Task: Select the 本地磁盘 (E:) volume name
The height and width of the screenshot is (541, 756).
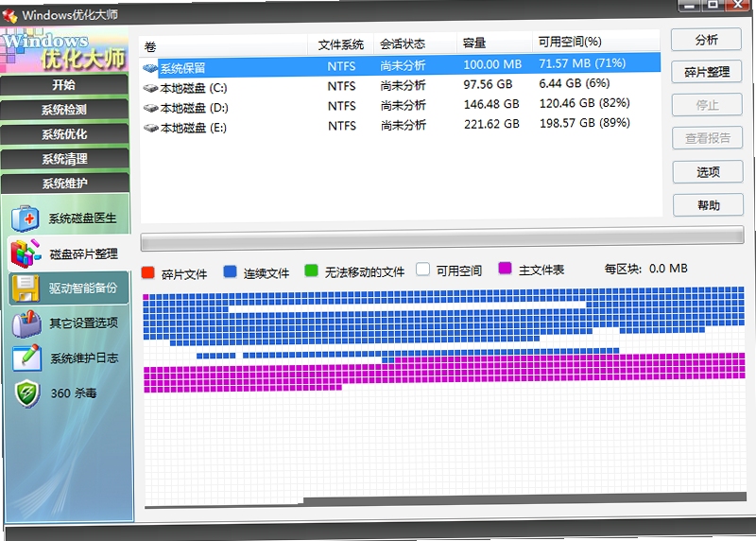Action: [194, 128]
